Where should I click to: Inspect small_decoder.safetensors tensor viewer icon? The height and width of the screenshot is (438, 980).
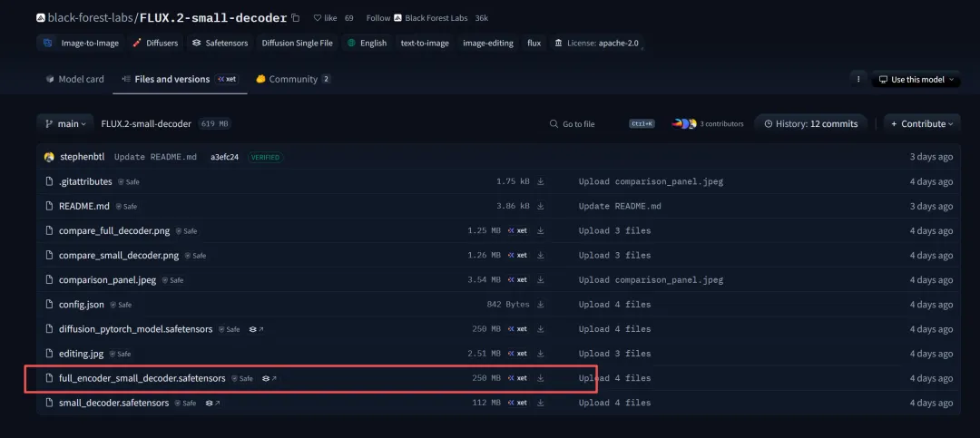213,403
